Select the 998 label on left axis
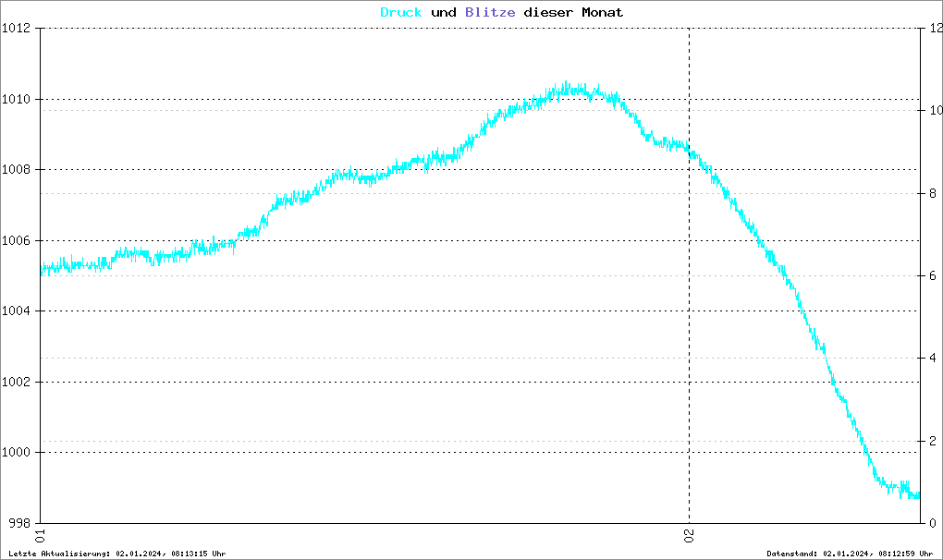The height and width of the screenshot is (560, 943). pos(20,523)
